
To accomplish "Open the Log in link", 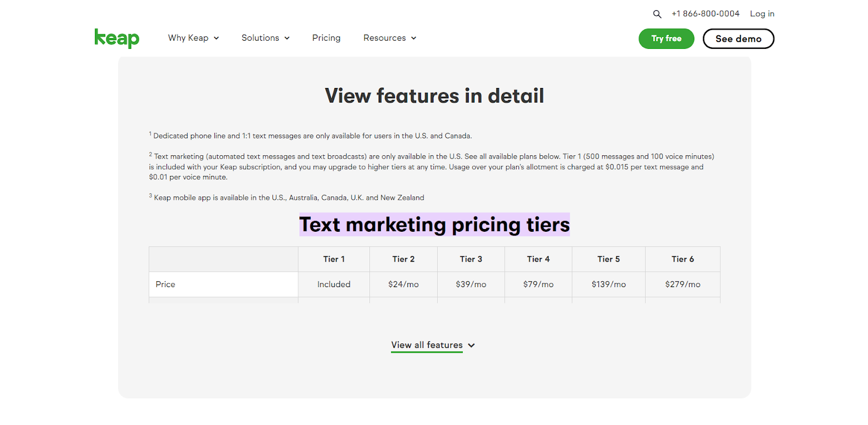I will point(762,14).
